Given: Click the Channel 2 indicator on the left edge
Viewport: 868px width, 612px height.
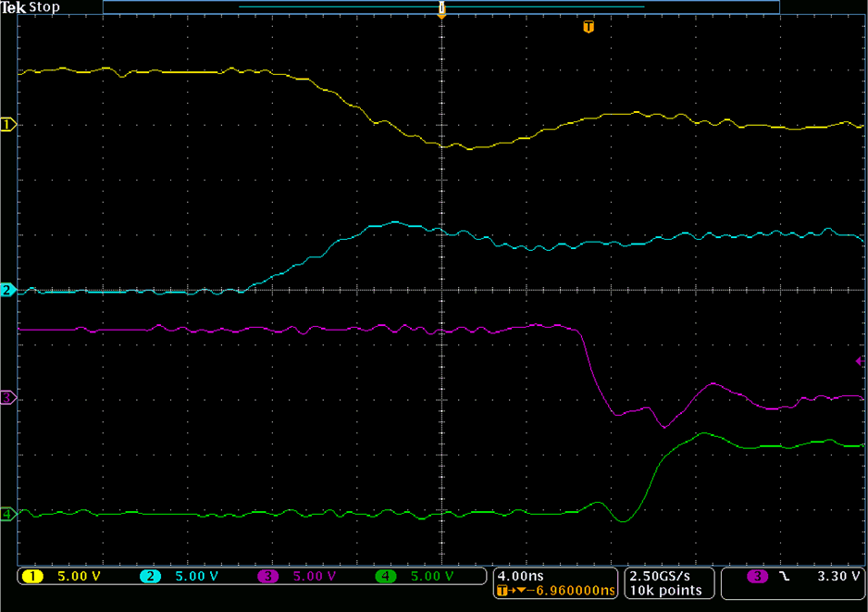Looking at the screenshot, I should [x=6, y=290].
